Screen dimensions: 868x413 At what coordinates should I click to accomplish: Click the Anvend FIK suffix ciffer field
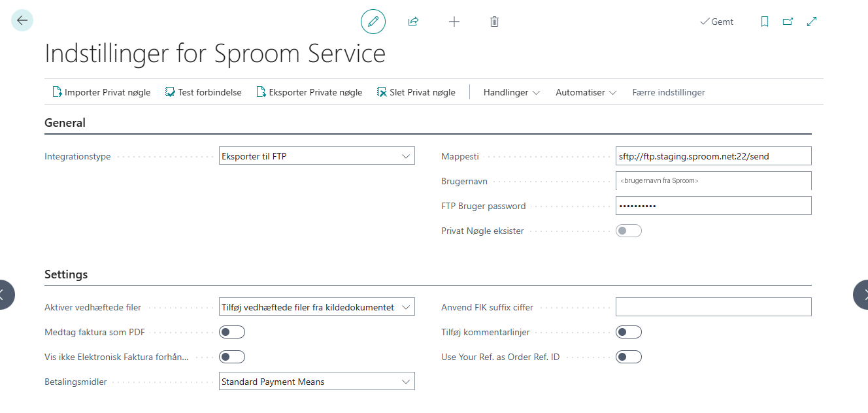(x=714, y=306)
